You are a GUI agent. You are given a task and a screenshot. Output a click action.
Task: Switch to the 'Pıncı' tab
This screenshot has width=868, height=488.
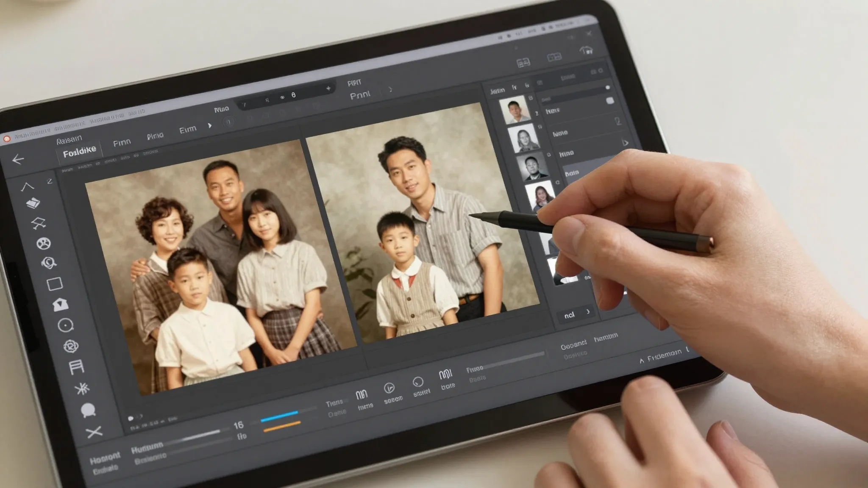point(155,136)
